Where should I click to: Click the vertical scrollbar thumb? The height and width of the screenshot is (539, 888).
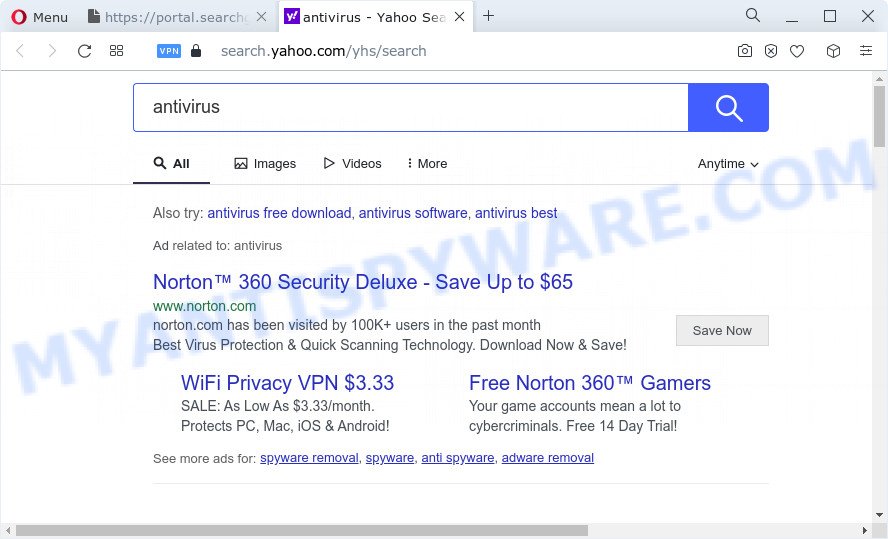879,116
